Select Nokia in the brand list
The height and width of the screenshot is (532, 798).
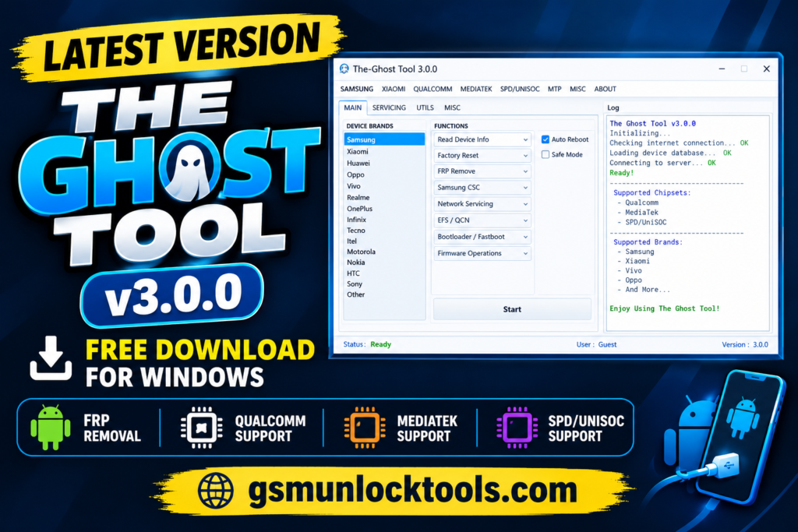[384, 262]
